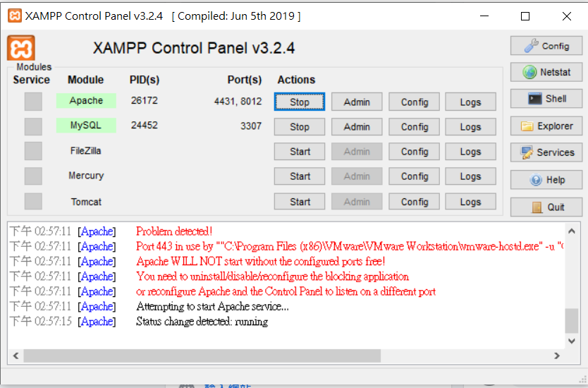Open Apache Logs menu
Image resolution: width=588 pixels, height=388 pixels.
471,102
